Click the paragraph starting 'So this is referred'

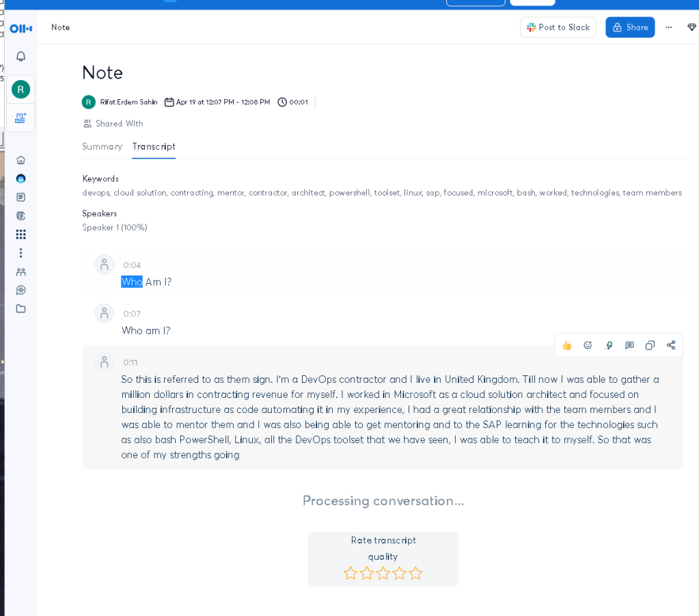[x=389, y=416]
